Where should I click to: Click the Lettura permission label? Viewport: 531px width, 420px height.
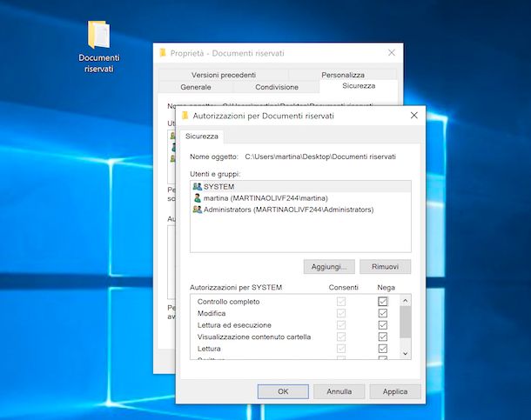209,349
